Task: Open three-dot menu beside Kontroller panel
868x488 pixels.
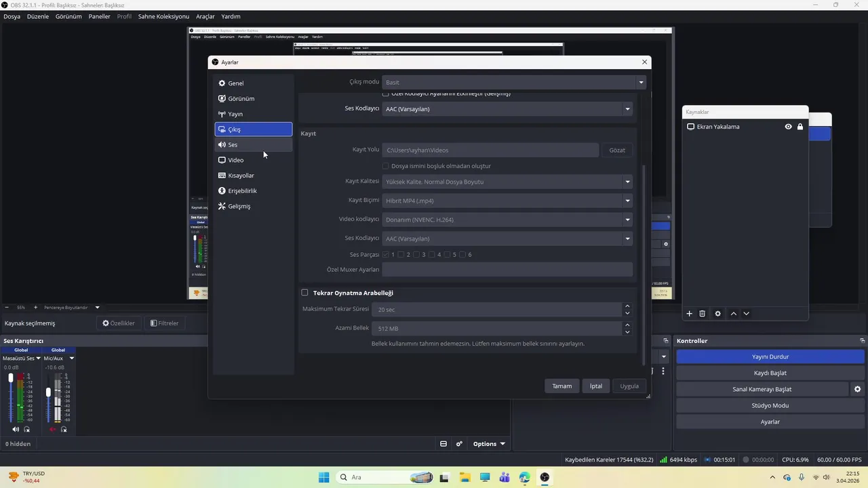Action: point(663,371)
